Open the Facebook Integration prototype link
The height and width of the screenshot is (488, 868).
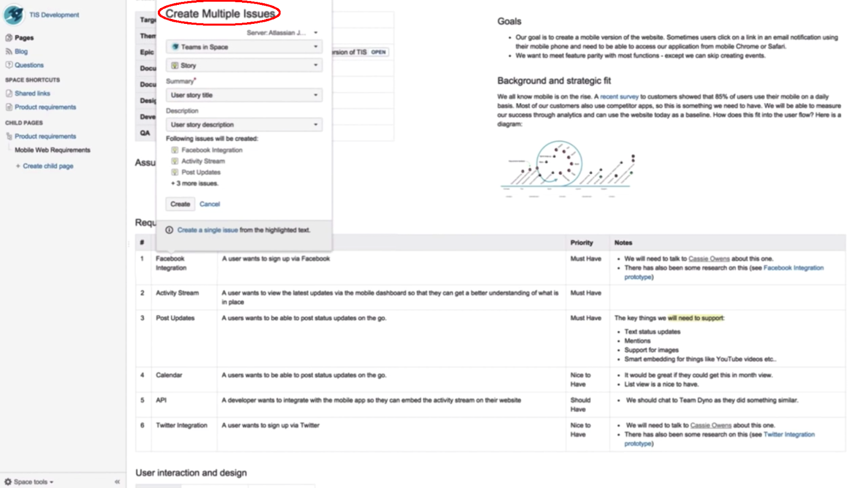point(724,272)
